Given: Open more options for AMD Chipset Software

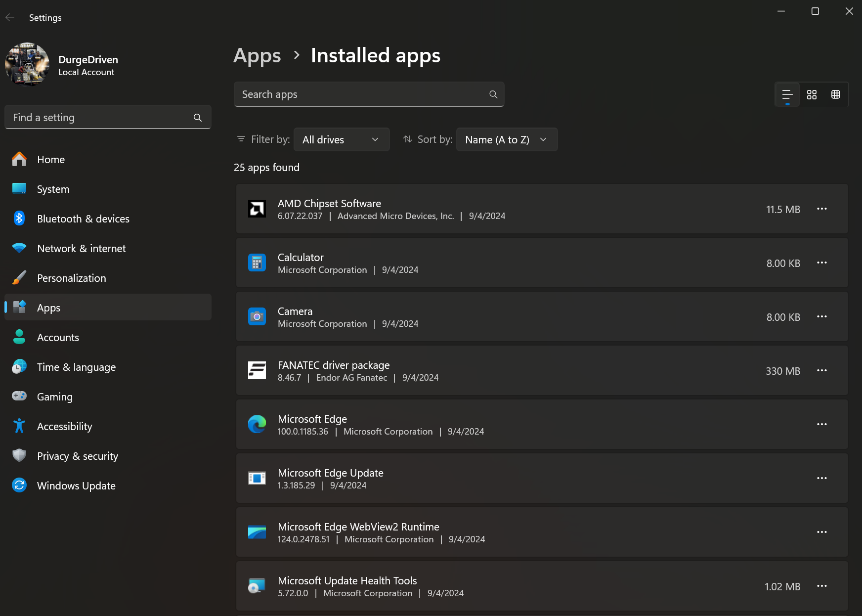Looking at the screenshot, I should 822,209.
